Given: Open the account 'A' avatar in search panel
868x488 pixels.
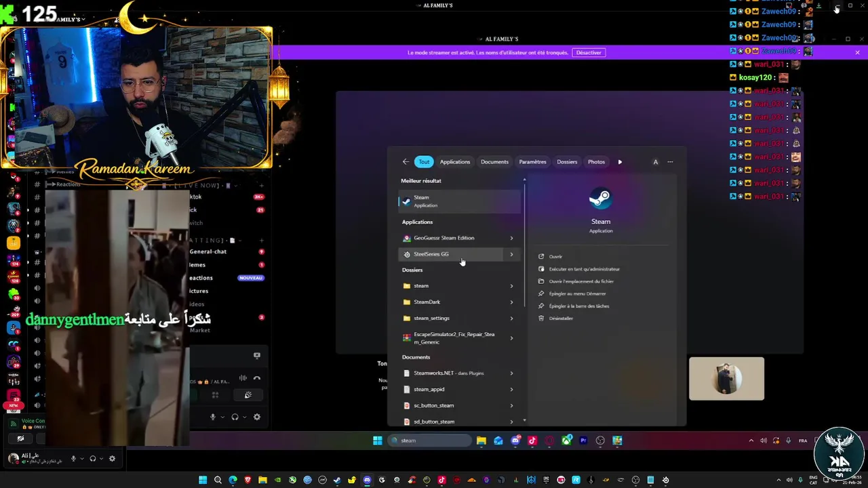Looking at the screenshot, I should coord(655,162).
